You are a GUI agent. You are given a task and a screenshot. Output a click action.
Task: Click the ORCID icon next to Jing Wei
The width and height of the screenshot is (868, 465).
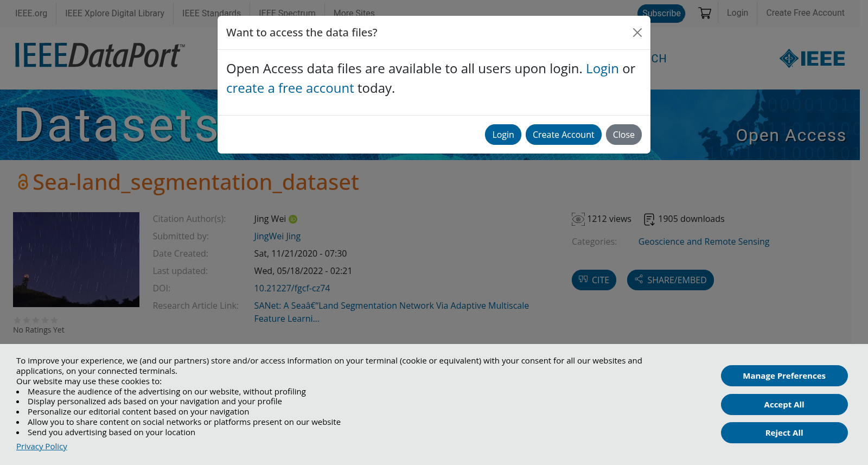click(293, 219)
